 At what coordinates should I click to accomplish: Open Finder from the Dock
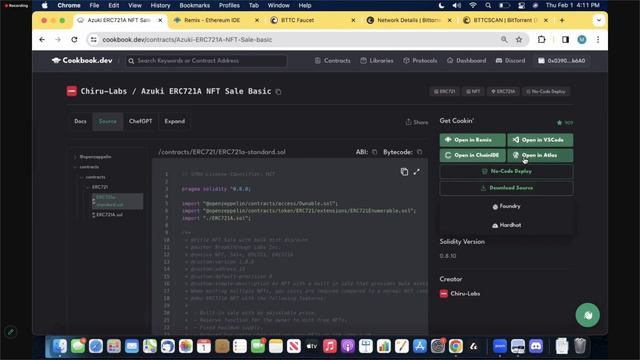coord(60,347)
